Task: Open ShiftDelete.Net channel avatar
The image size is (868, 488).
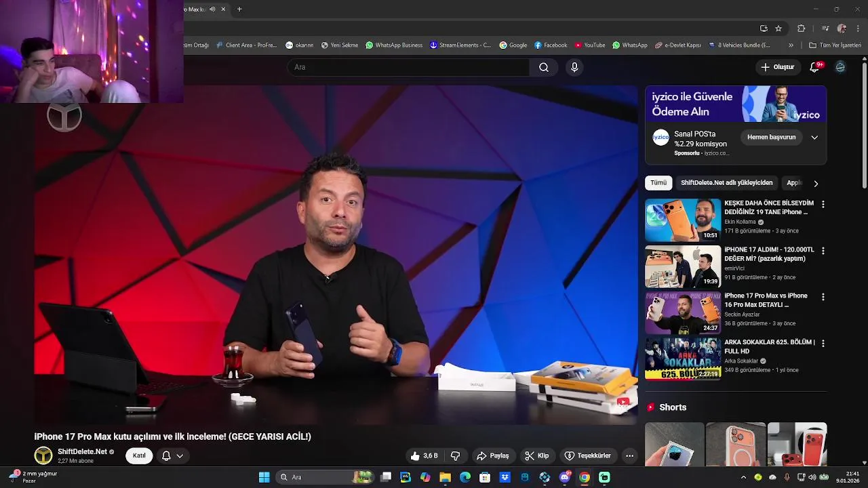Action: [x=43, y=455]
